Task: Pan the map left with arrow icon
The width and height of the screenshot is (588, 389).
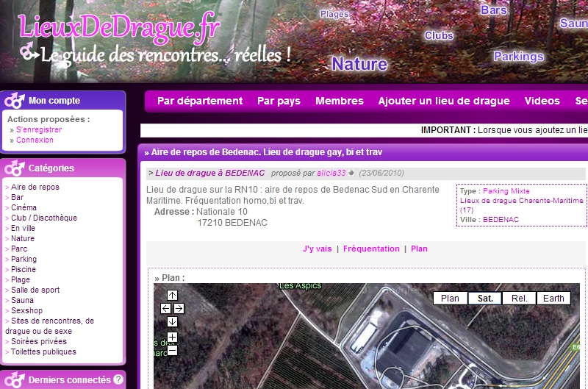Action: pyautogui.click(x=166, y=308)
